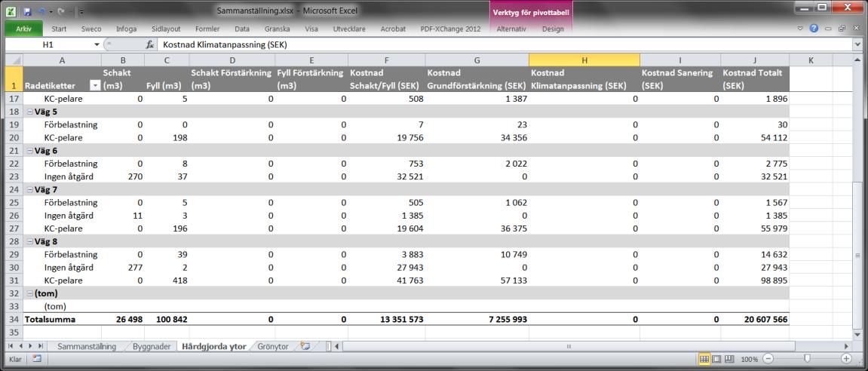The width and height of the screenshot is (868, 371).
Task: Go to the first sheet tab arrow
Action: 11,346
